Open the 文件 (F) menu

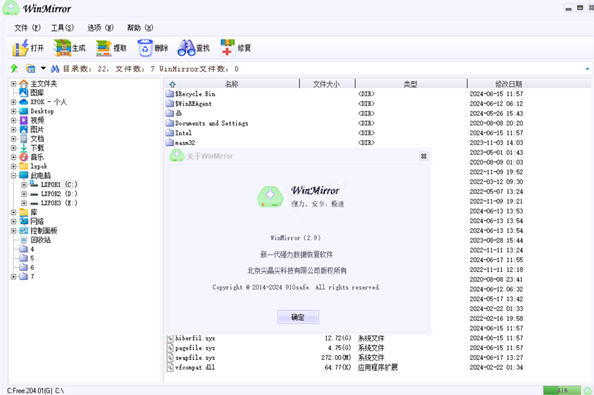coord(27,28)
